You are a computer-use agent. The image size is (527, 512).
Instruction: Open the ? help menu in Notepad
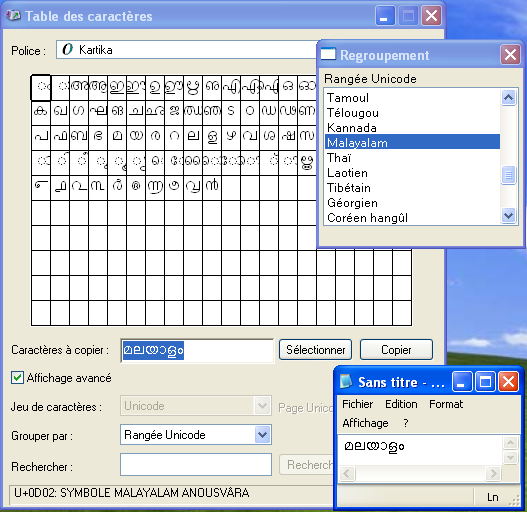tap(406, 423)
